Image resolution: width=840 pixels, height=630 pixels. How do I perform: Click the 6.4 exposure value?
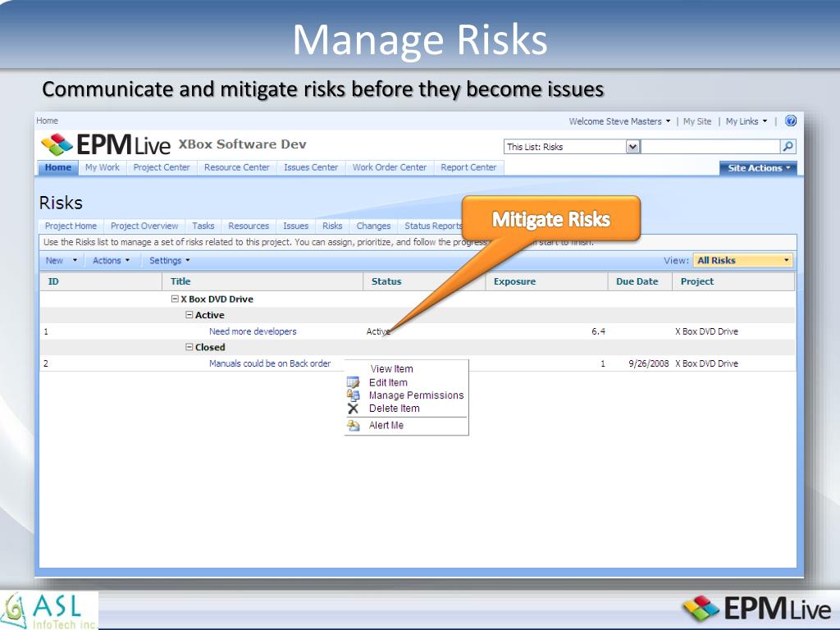(598, 331)
